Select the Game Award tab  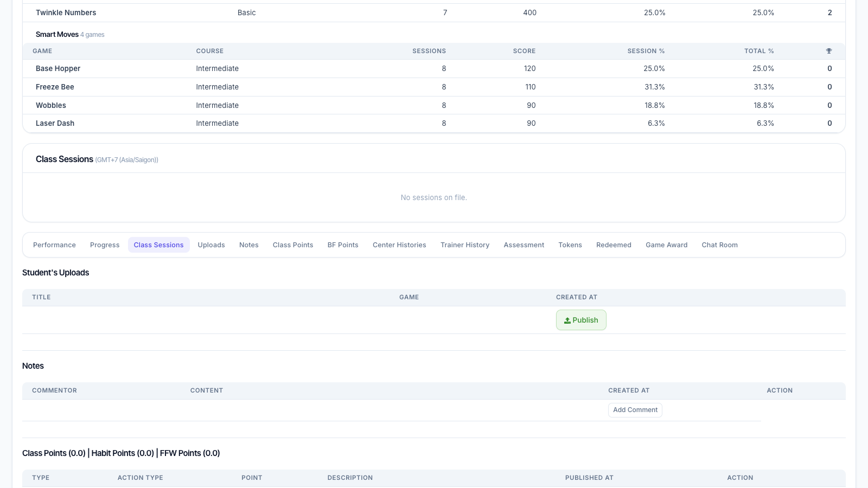coord(667,245)
